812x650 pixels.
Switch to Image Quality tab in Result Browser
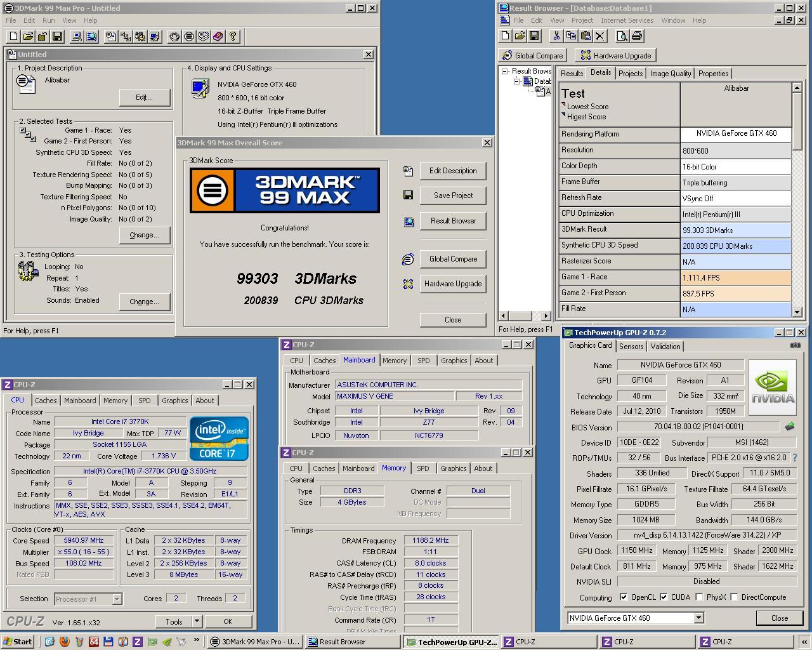[670, 74]
